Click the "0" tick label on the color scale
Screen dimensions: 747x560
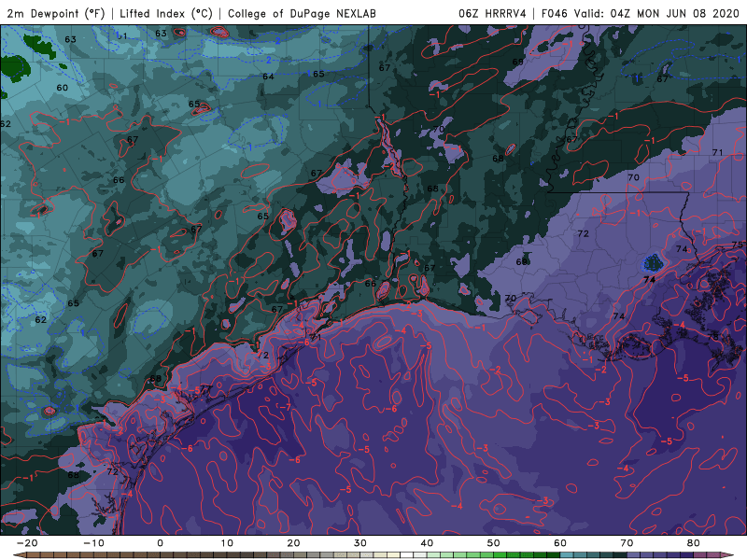160,543
